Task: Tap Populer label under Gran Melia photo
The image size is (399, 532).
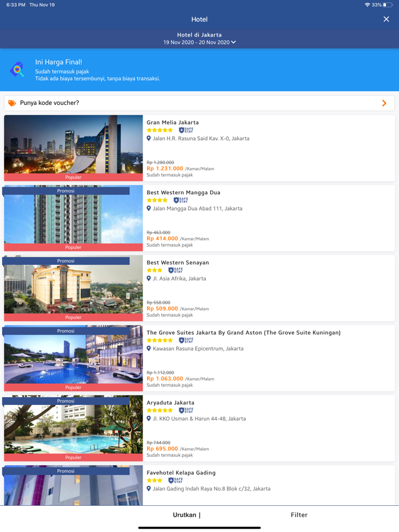Action: click(x=74, y=177)
